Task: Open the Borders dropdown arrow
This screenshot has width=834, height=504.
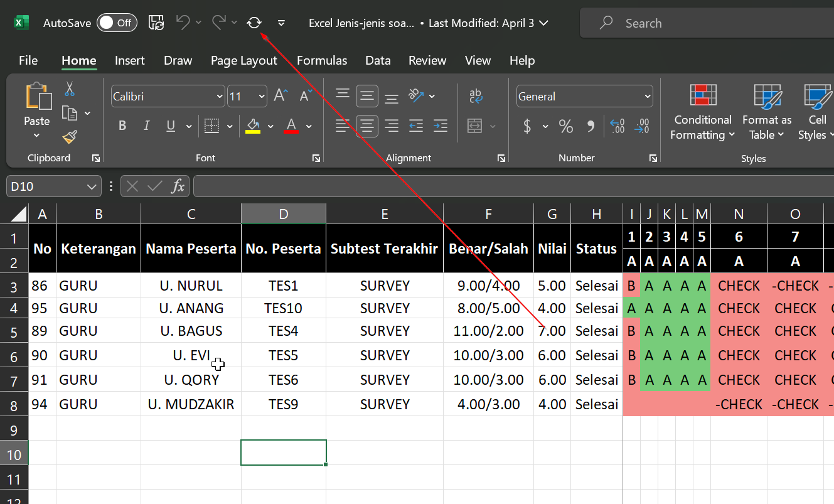Action: tap(230, 126)
